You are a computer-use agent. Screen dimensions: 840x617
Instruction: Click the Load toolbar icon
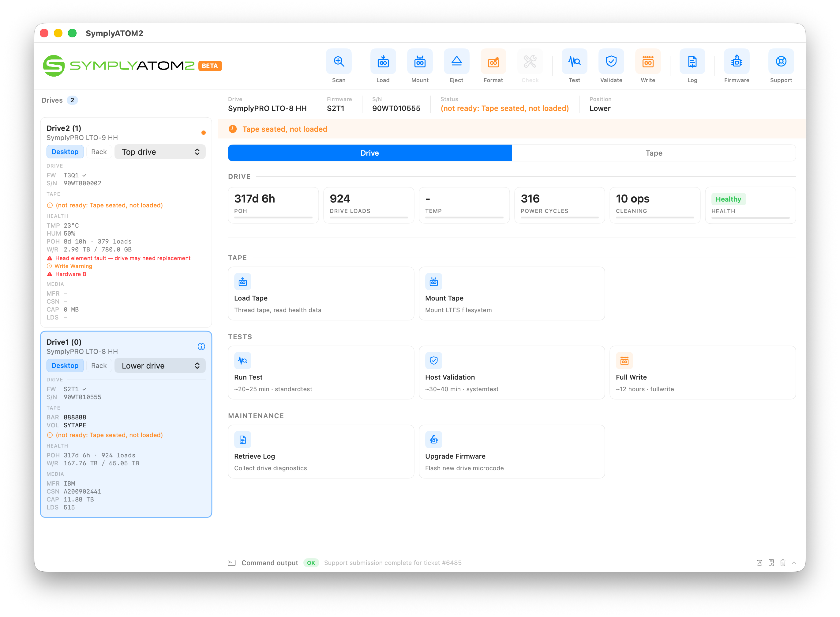(x=383, y=62)
